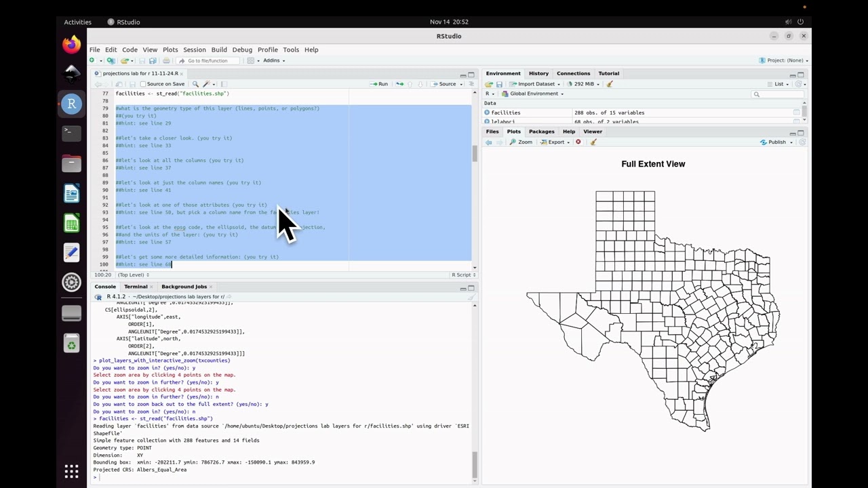Click the document outline icon in editor
This screenshot has width=868, height=488.
(471, 84)
